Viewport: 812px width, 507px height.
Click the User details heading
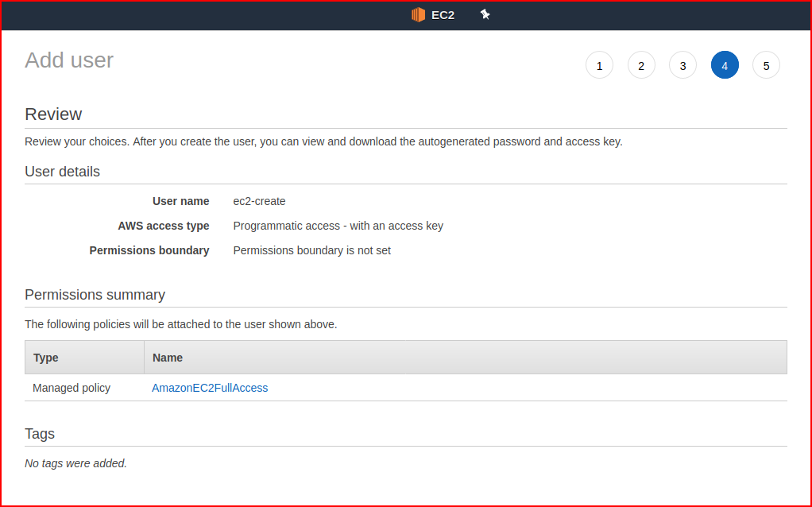pyautogui.click(x=62, y=172)
